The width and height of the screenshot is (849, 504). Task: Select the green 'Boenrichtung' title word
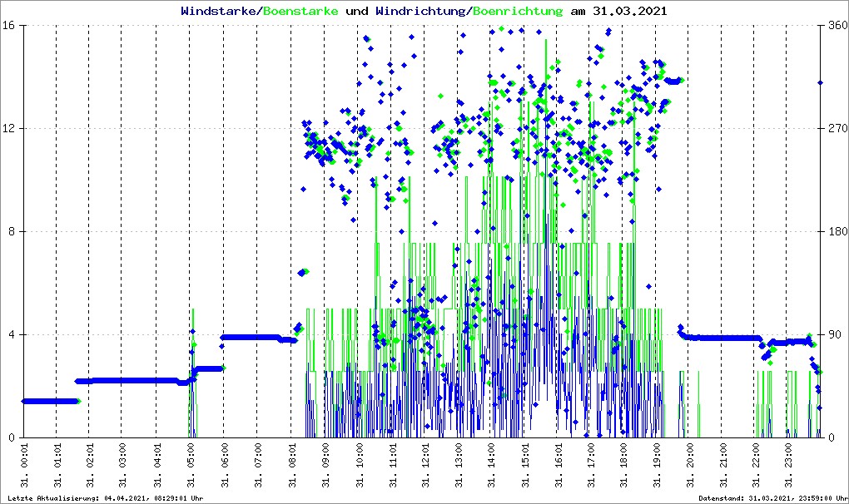[518, 11]
